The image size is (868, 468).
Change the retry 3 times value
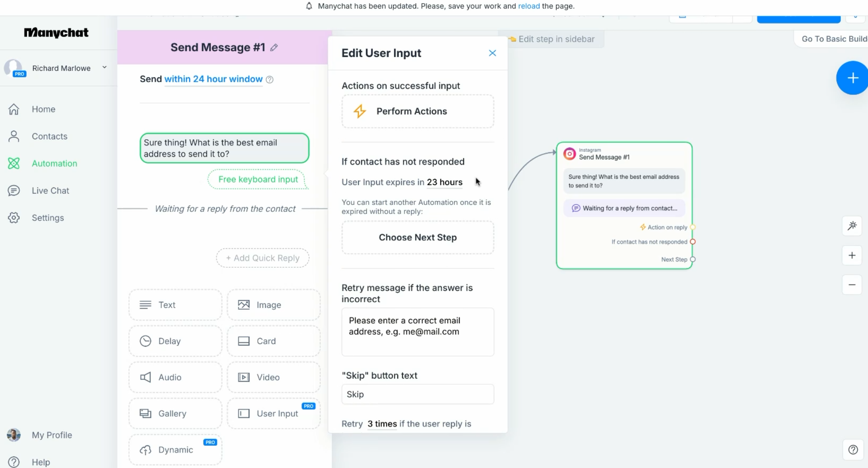click(x=382, y=424)
